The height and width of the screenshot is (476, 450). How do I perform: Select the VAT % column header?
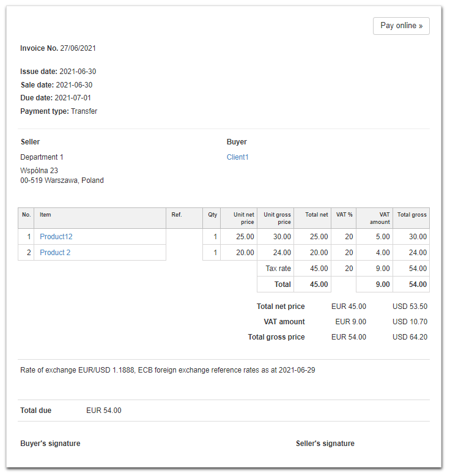click(345, 215)
